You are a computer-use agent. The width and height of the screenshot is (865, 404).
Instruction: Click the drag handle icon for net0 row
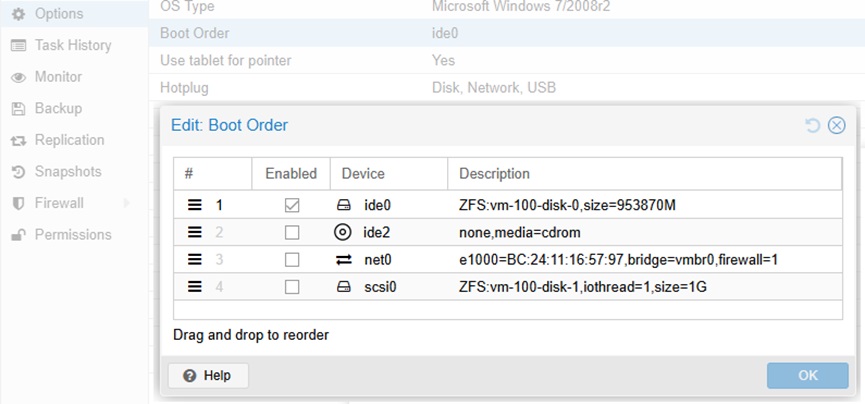(194, 259)
